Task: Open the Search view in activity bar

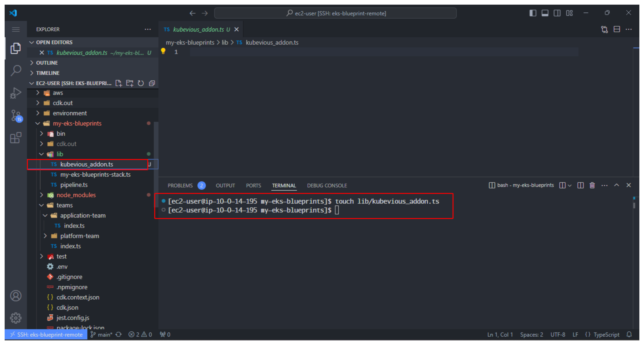Action: [x=16, y=71]
